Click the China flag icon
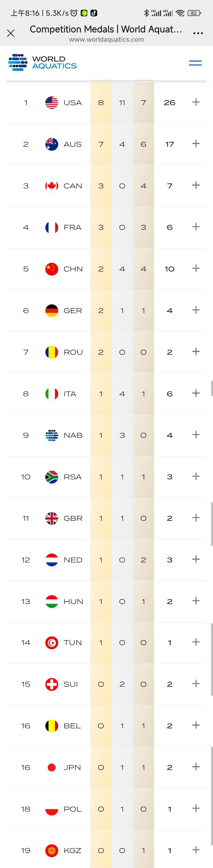 coord(51,269)
